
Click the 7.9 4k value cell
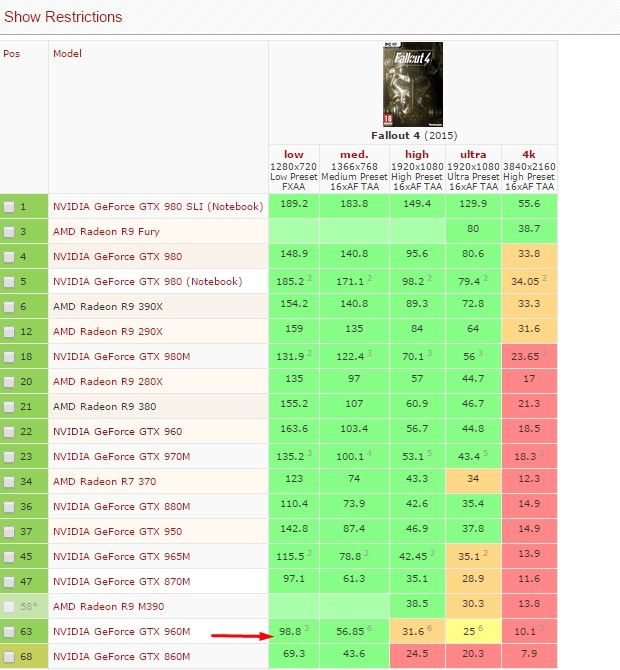pos(529,654)
